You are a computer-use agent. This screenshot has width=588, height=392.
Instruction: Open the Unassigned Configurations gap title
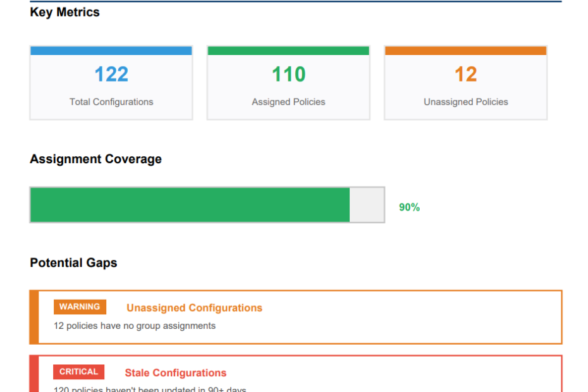pyautogui.click(x=194, y=308)
